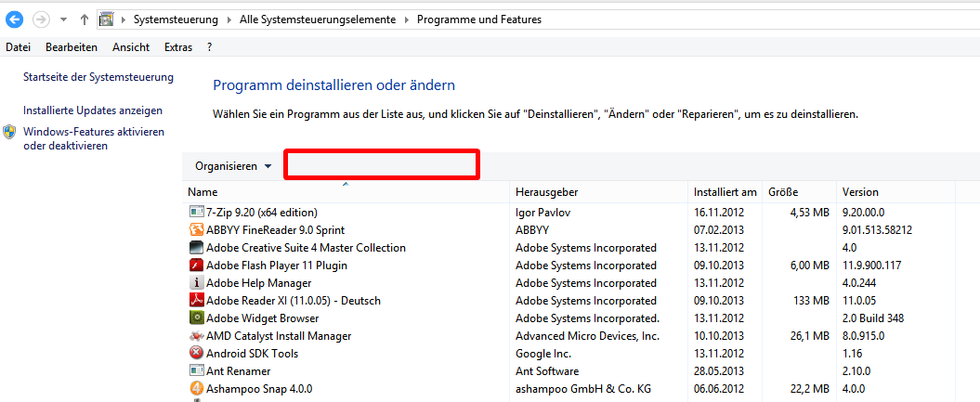This screenshot has width=980, height=402.
Task: Open the Ansicht menu
Action: point(131,46)
